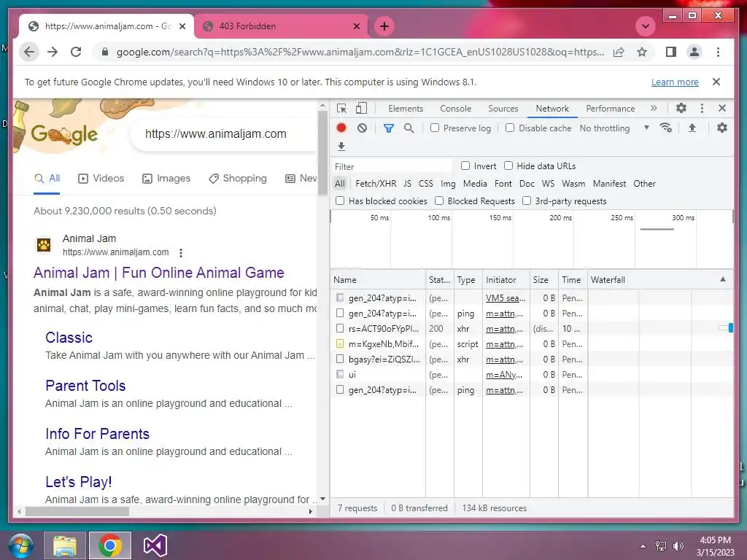
Task: Clear the network log icon
Action: coord(362,128)
